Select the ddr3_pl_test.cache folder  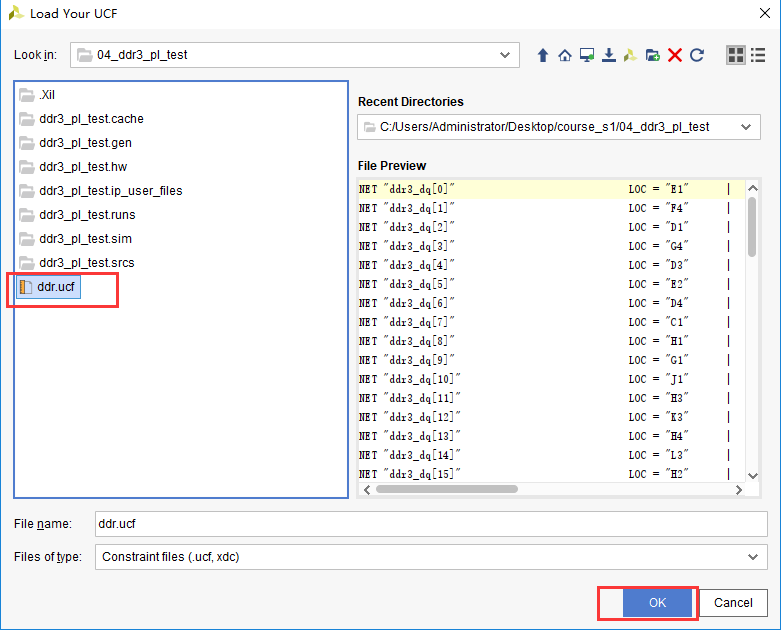81,119
